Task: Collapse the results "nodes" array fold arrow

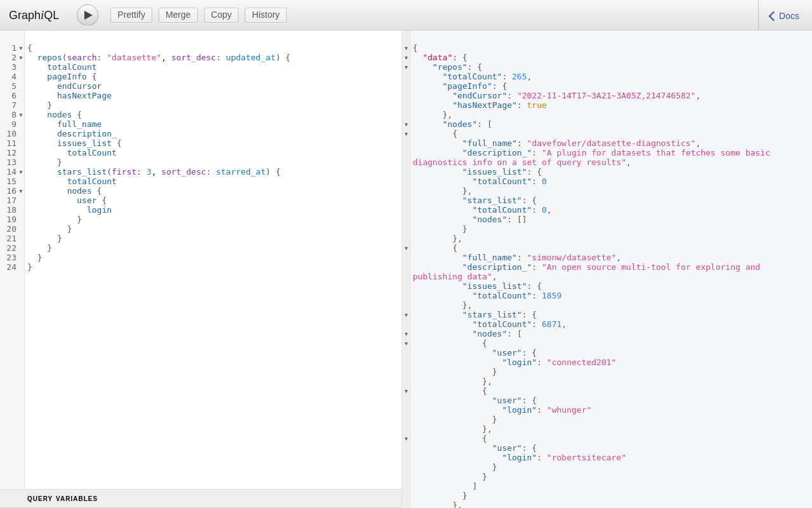Action: click(x=406, y=124)
